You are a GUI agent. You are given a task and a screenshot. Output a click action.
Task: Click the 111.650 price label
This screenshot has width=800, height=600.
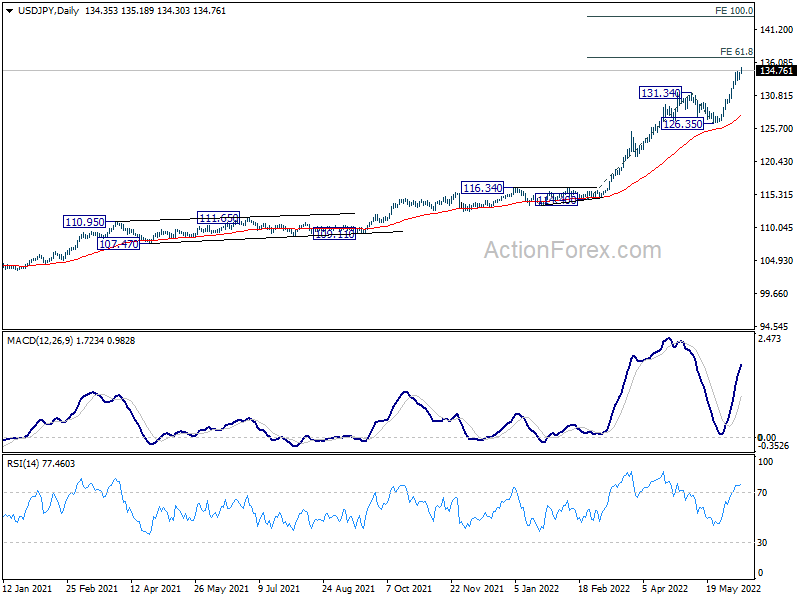[x=218, y=218]
